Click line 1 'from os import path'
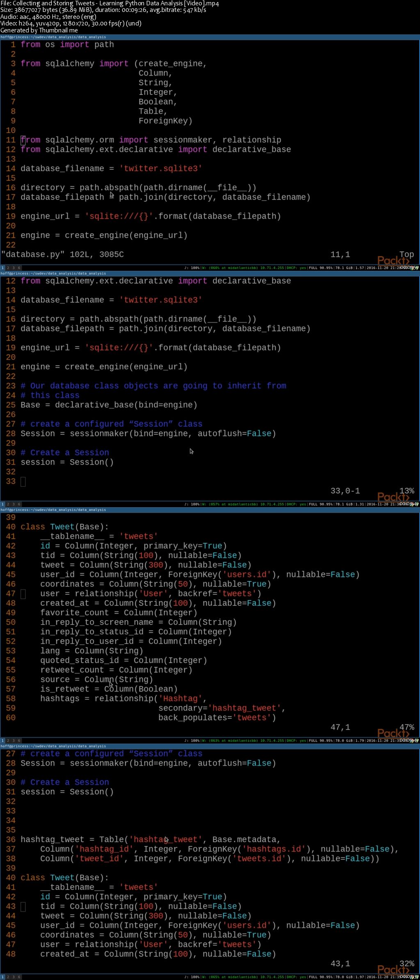 click(x=67, y=44)
